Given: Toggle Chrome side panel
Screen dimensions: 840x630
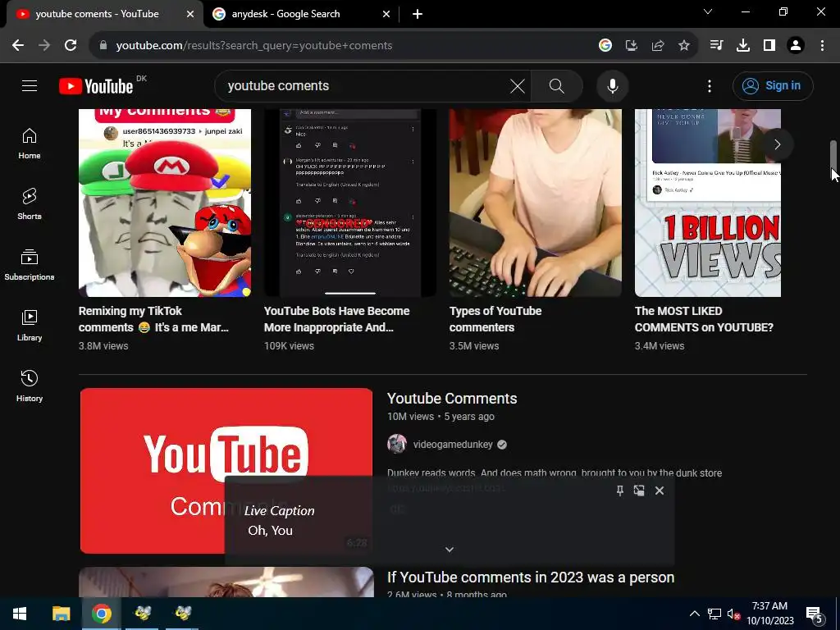Looking at the screenshot, I should click(769, 46).
